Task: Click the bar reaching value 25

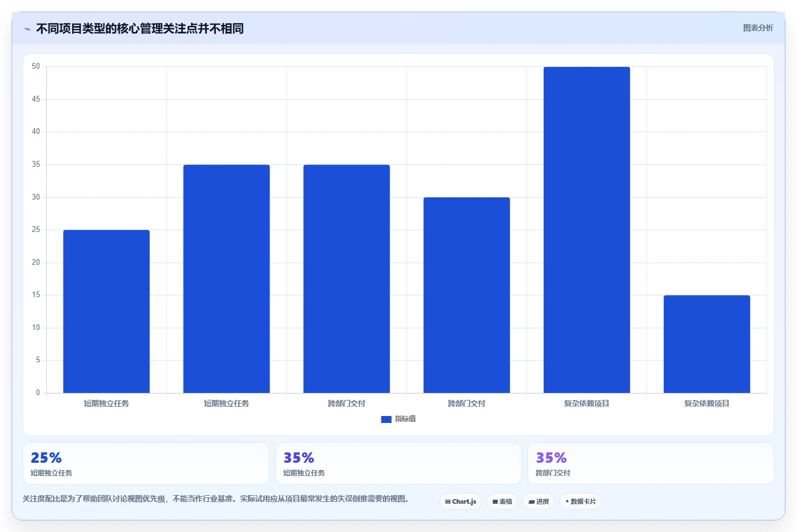Action: [x=106, y=312]
